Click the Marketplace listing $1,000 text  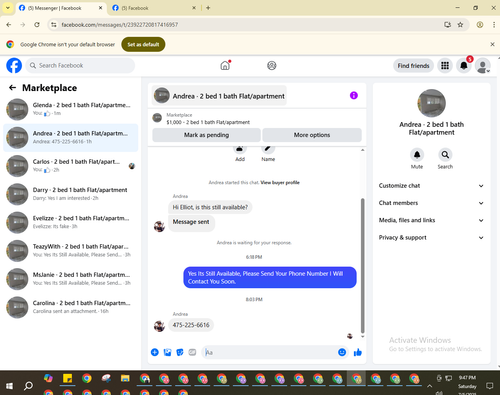coord(208,122)
